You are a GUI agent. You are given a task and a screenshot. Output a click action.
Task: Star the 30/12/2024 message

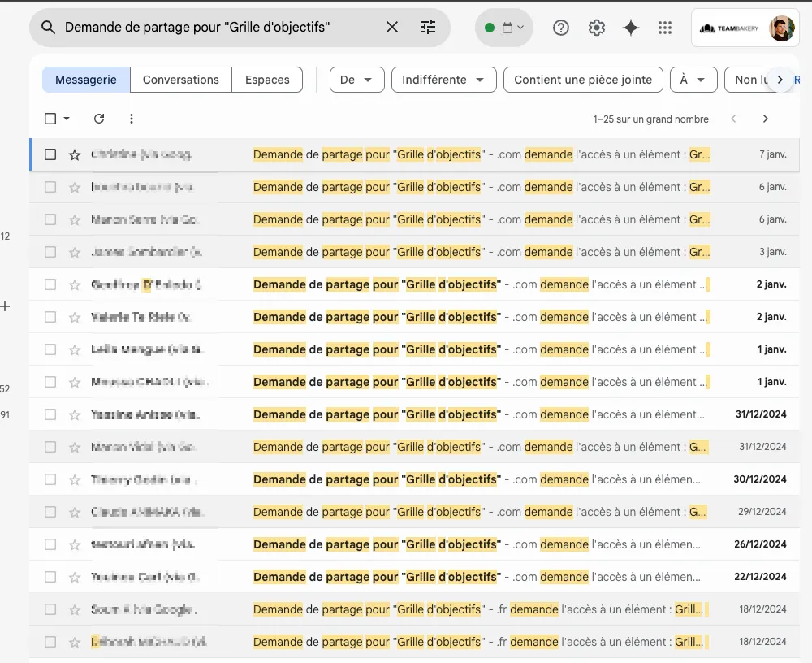click(x=75, y=479)
